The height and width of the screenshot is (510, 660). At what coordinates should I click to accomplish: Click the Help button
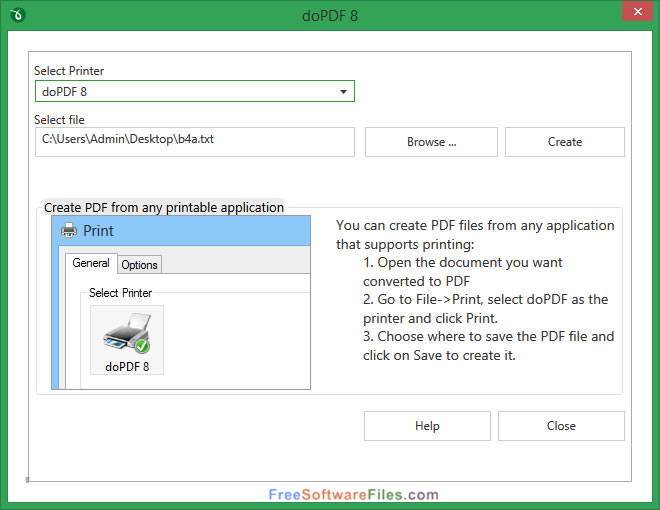427,426
